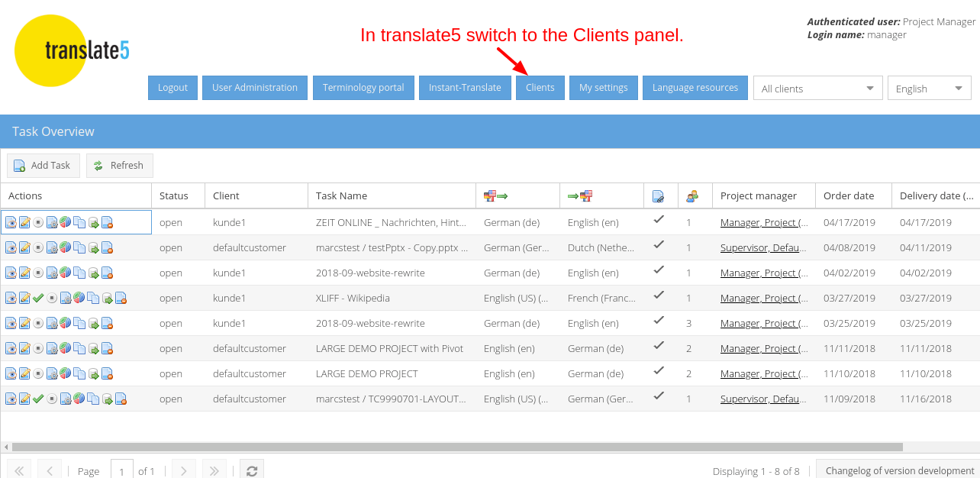
Task: Go to My settings
Action: point(604,88)
